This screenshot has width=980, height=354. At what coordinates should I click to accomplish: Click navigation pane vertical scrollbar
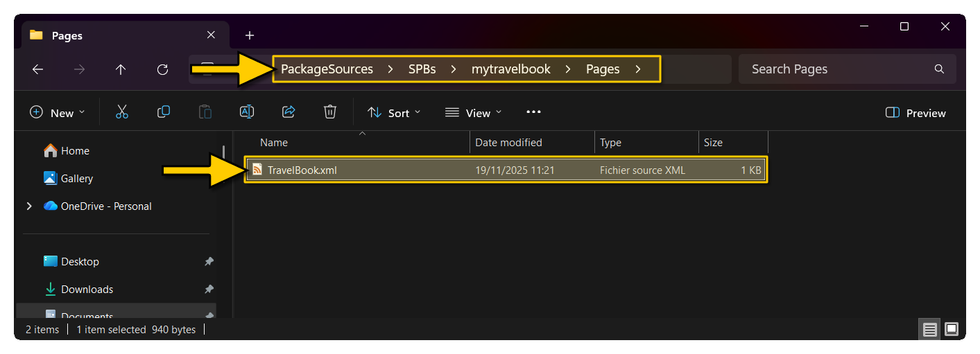click(223, 152)
